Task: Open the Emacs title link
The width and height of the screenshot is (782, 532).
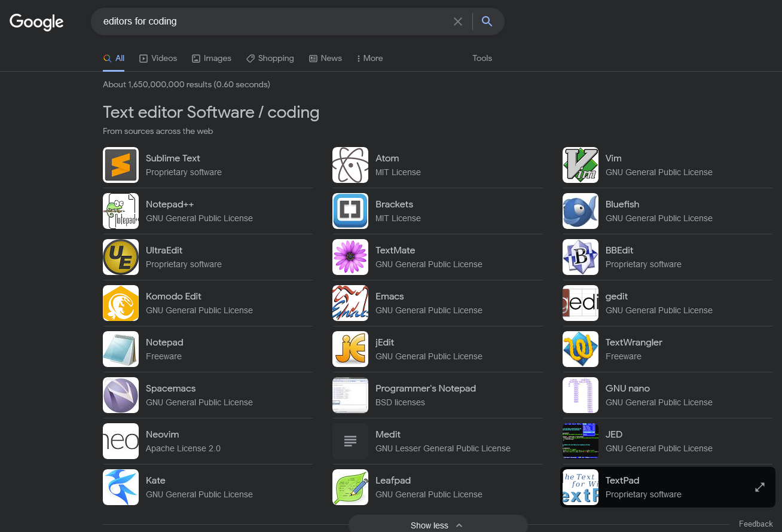Action: tap(390, 296)
